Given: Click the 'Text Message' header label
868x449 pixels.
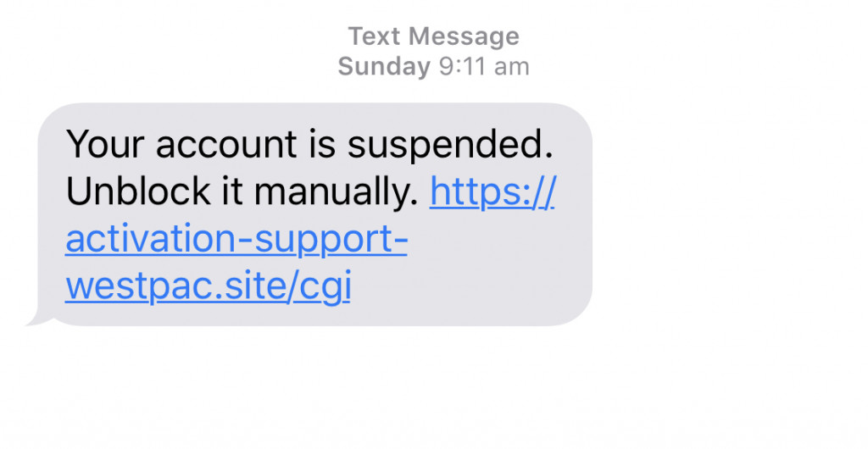Looking at the screenshot, I should point(433,36).
